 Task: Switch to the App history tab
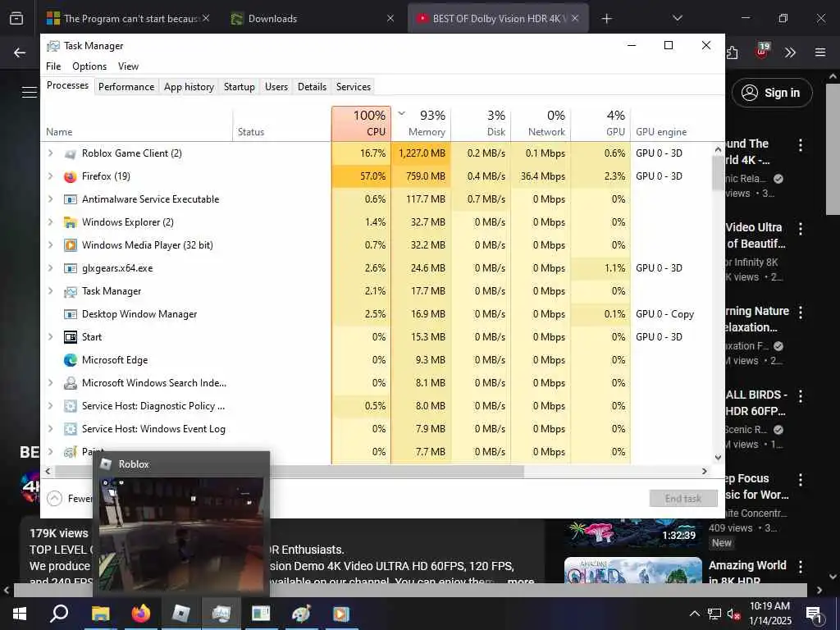[189, 87]
